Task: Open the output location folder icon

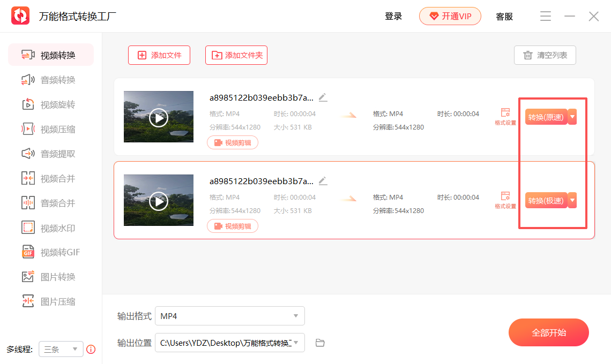Action: (320, 343)
